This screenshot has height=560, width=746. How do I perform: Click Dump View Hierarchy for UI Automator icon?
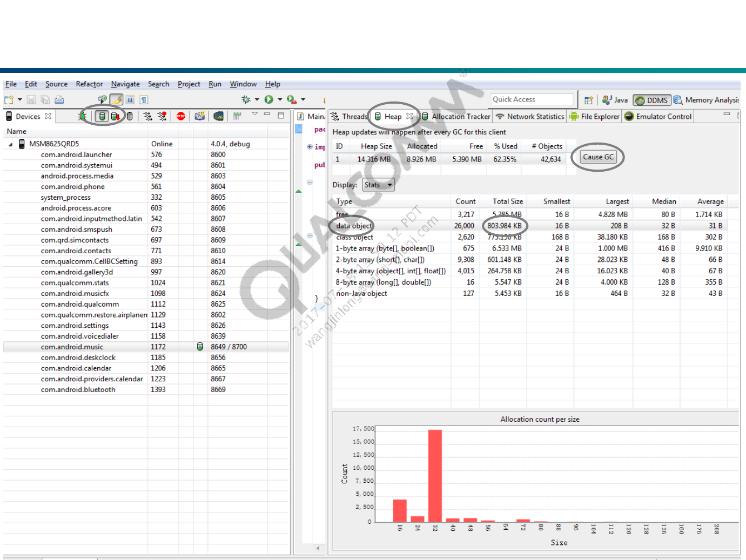(218, 116)
